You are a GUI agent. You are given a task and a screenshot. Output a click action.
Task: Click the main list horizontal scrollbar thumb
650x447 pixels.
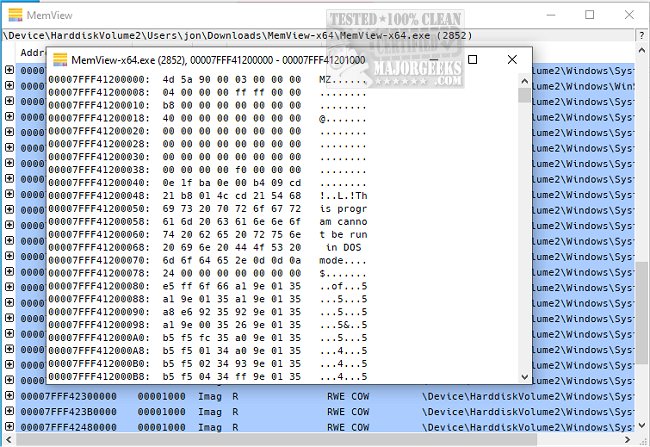(276, 439)
